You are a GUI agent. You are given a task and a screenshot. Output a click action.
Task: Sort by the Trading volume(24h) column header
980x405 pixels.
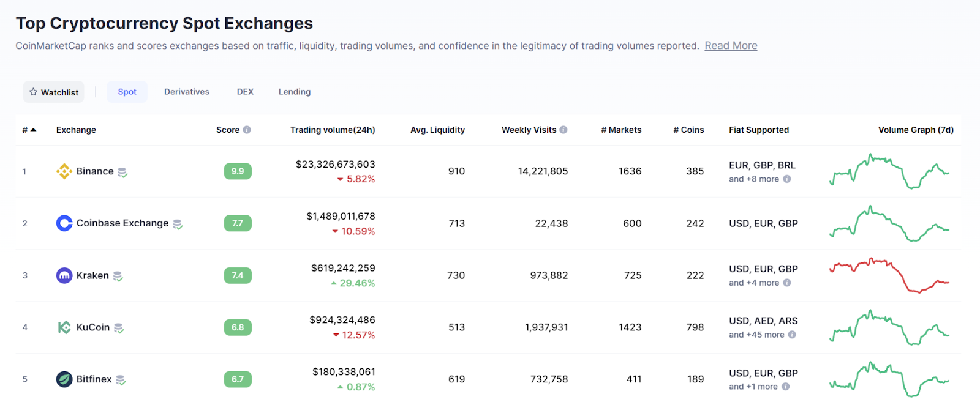point(333,130)
